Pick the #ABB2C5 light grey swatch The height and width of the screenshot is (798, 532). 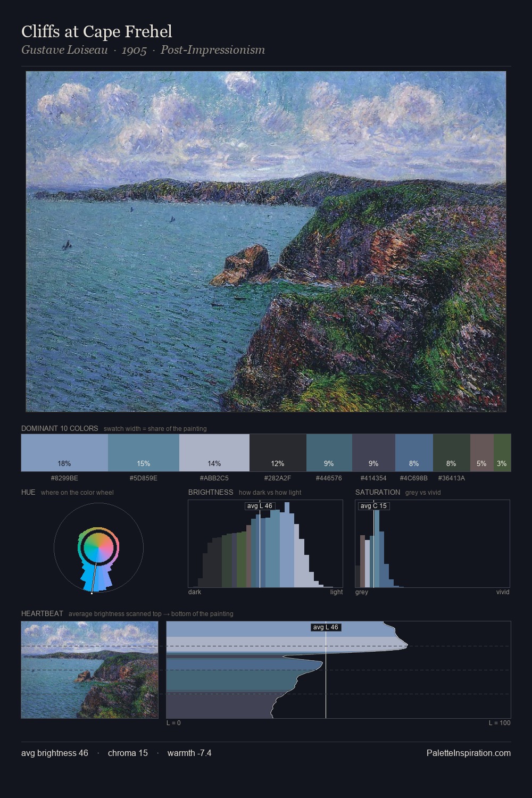coord(214,453)
